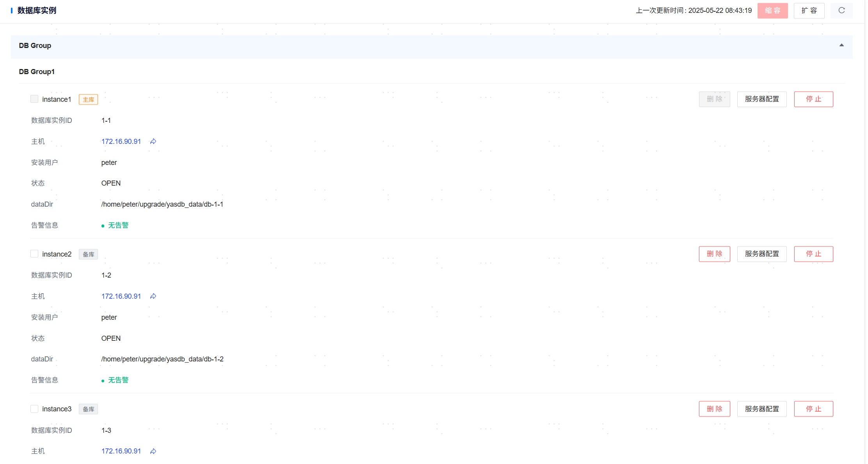The image size is (868, 464).
Task: Delete instance3 using 删除 button
Action: coord(714,409)
